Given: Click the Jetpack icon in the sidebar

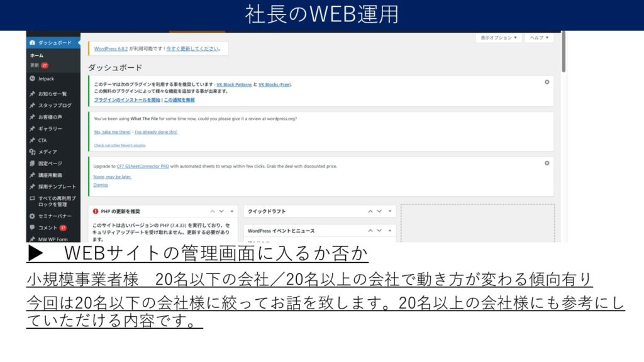Looking at the screenshot, I should [x=31, y=79].
